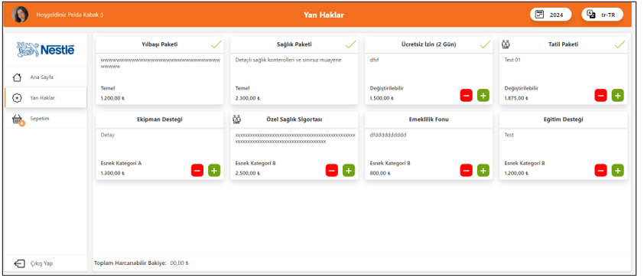Remove Ekipman Desteği with red minus button
Screen dimensions: 644x278
(x=197, y=170)
